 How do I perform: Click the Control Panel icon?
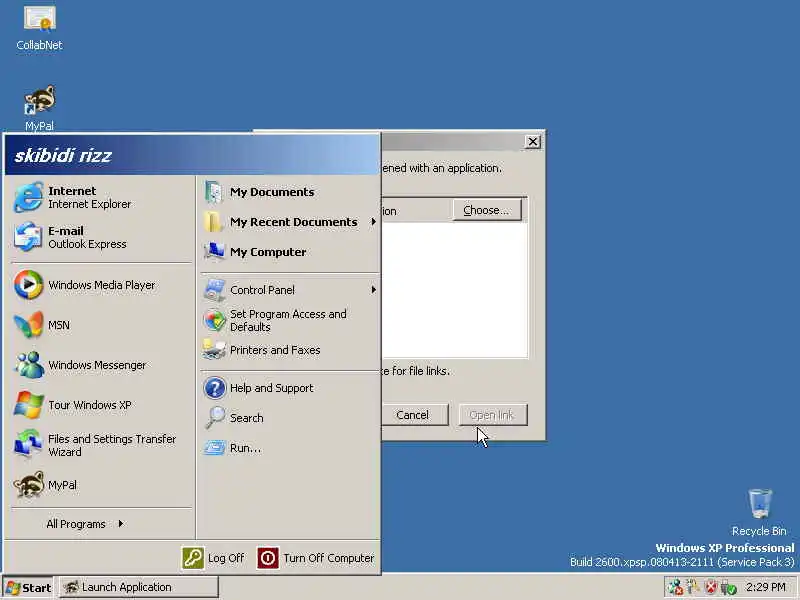pyautogui.click(x=214, y=290)
